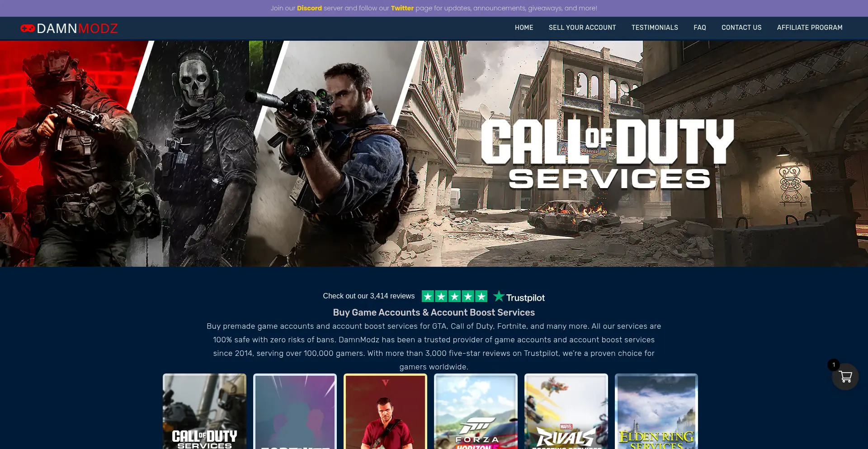
Task: Click the 'Buy Game Accounts & Account Boost Services' heading
Action: point(434,312)
